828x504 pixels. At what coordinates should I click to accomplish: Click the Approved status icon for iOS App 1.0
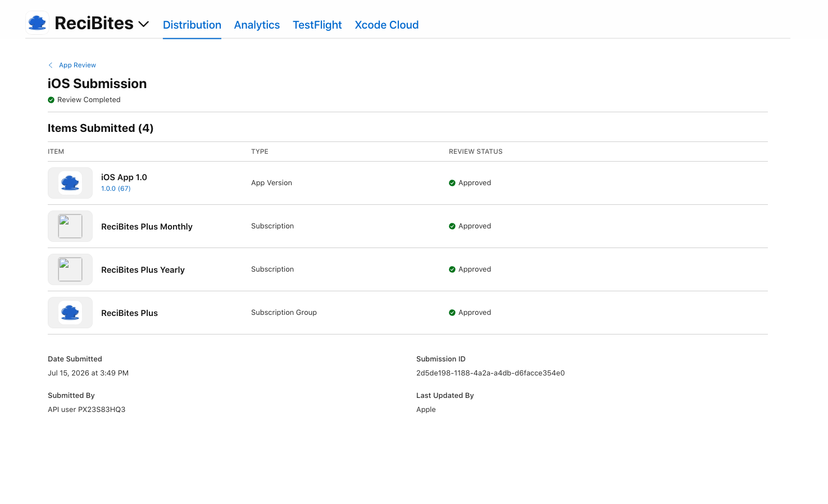click(x=452, y=183)
